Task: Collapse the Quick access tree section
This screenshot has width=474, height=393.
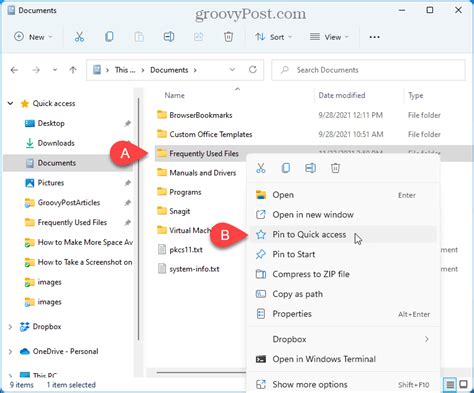Action: pyautogui.click(x=11, y=103)
